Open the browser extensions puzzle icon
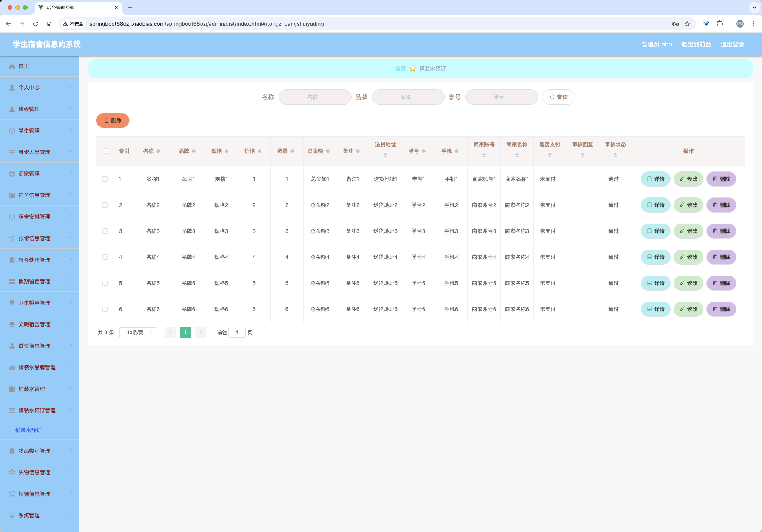Screen dimensions: 762x532 720,24
